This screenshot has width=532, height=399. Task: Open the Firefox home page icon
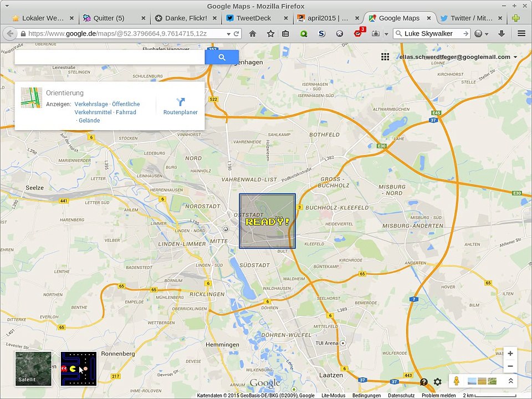pos(253,34)
